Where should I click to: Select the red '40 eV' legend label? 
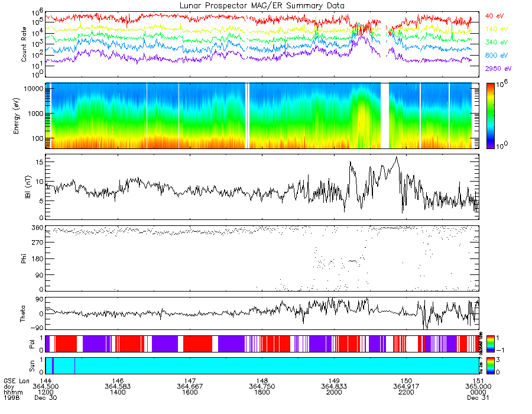(x=494, y=16)
